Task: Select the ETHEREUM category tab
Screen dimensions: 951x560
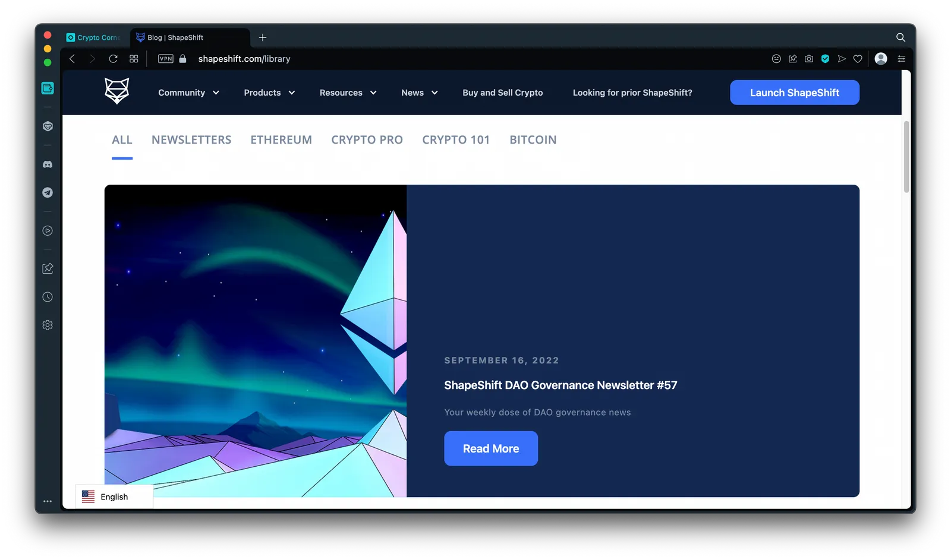Action: click(x=281, y=140)
